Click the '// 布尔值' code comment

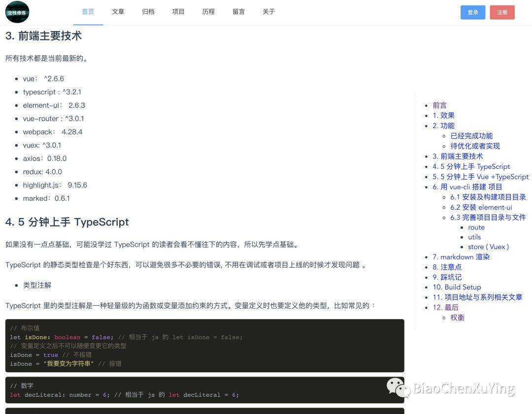coord(25,328)
